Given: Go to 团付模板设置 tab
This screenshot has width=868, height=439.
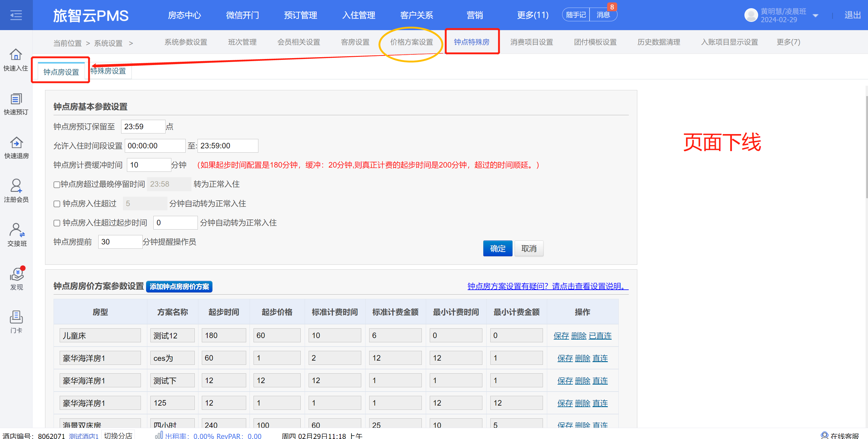Looking at the screenshot, I should (x=595, y=42).
